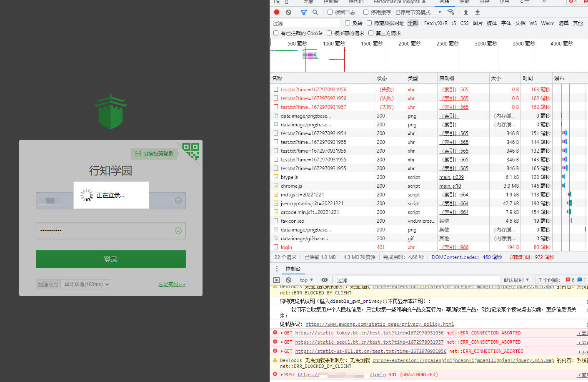Open the gwdang privacy policy link
This screenshot has height=382, width=588.
[x=380, y=324]
